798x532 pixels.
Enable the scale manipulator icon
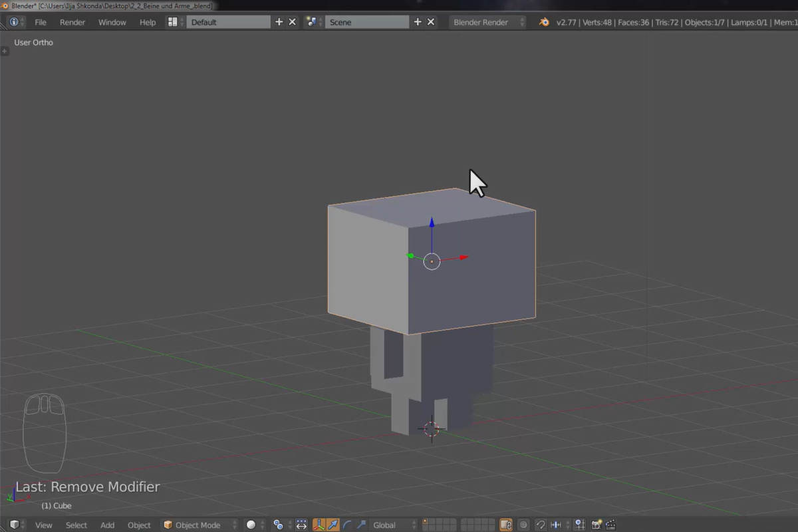click(x=361, y=525)
